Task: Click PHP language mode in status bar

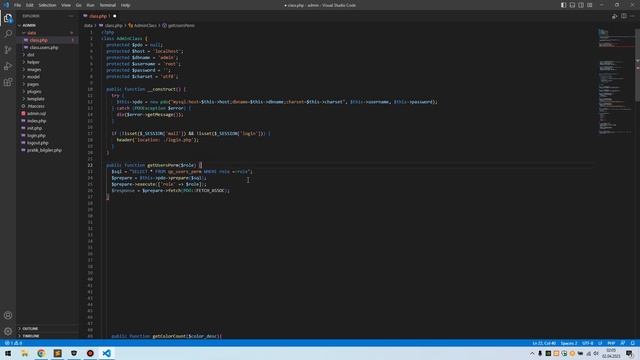Action: (611, 343)
